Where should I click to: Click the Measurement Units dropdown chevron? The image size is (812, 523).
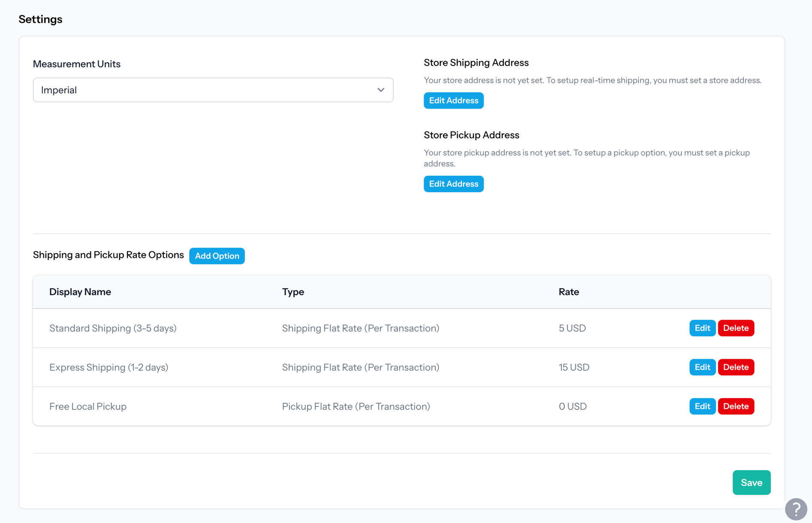(381, 90)
